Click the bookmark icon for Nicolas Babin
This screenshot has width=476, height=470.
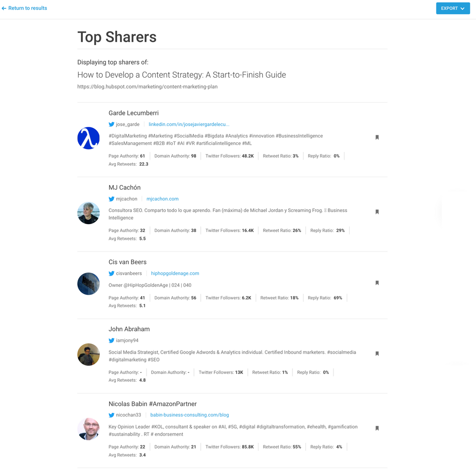click(x=377, y=428)
